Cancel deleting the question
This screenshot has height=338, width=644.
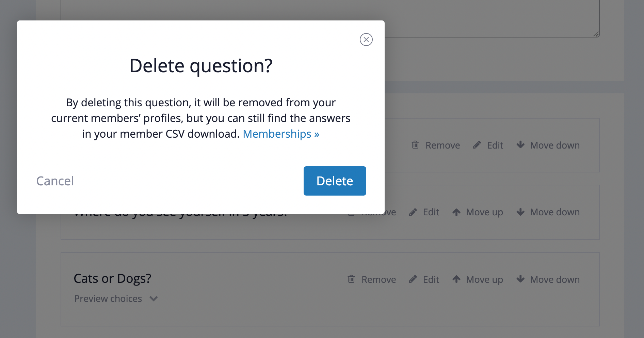tap(55, 181)
